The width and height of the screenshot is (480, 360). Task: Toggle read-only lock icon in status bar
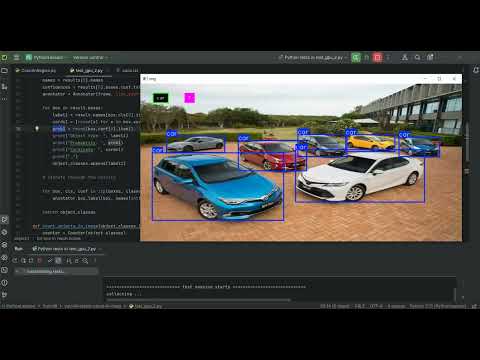click(474, 306)
